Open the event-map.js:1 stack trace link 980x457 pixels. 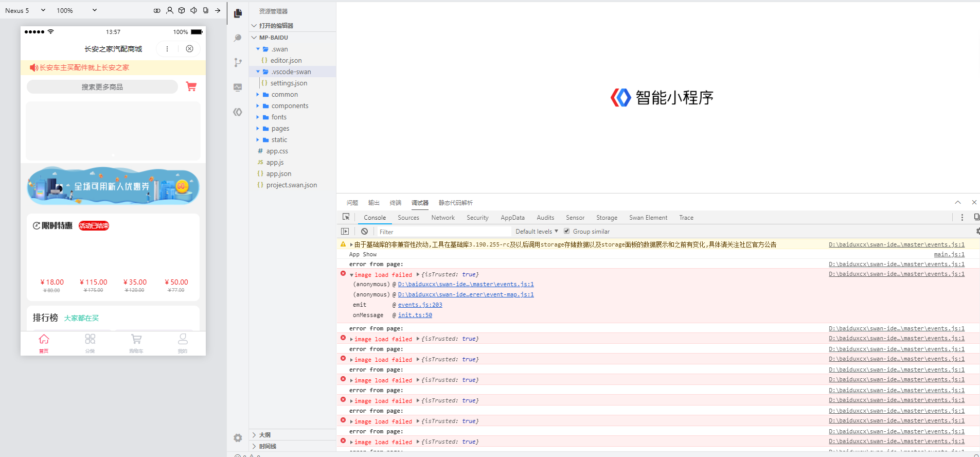click(x=466, y=294)
